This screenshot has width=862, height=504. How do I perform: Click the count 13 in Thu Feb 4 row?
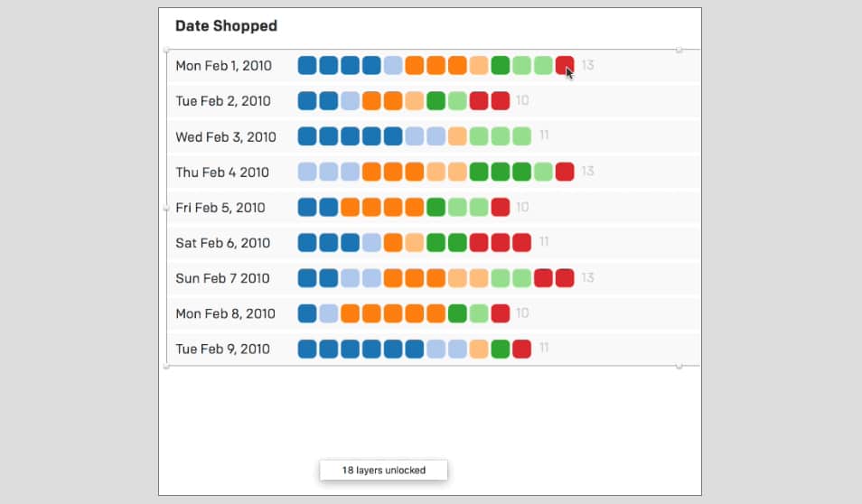(587, 171)
